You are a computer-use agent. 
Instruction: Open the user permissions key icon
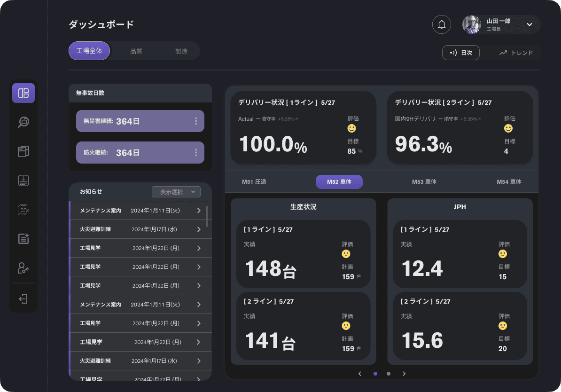[23, 268]
